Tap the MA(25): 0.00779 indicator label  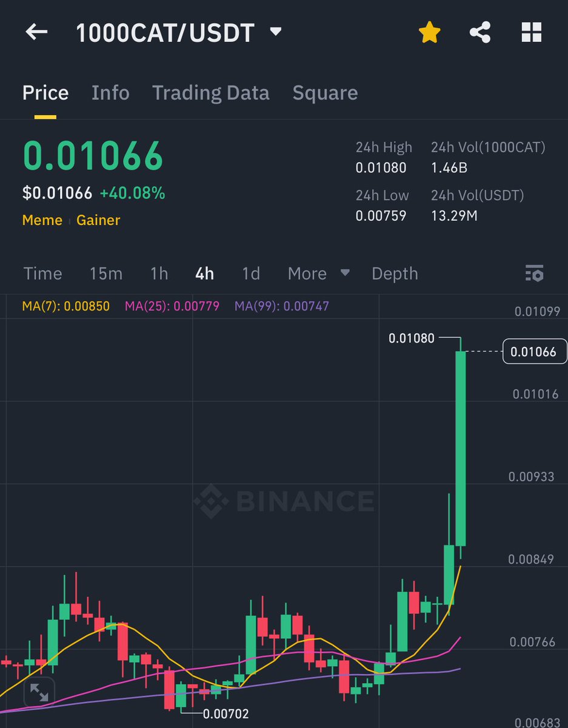172,306
